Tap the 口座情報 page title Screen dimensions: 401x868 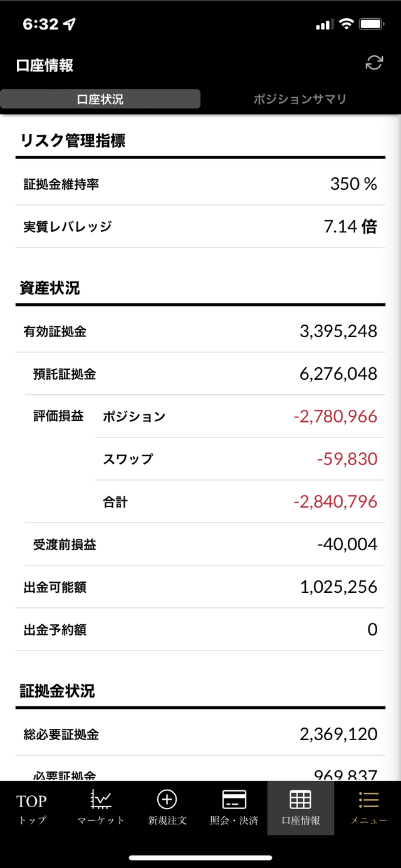(45, 65)
